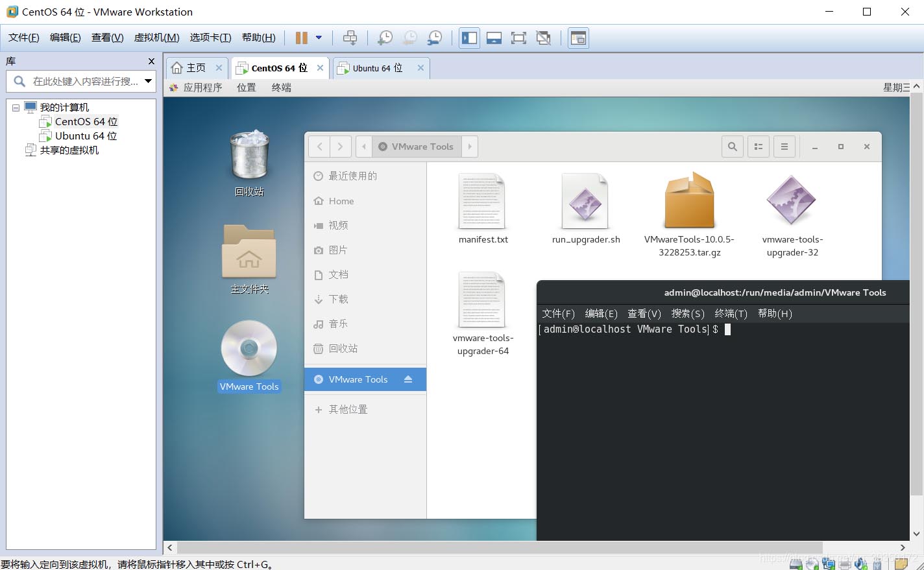Open the 虚拟机(M) menu
Screen dimensions: 924x570
[157, 38]
